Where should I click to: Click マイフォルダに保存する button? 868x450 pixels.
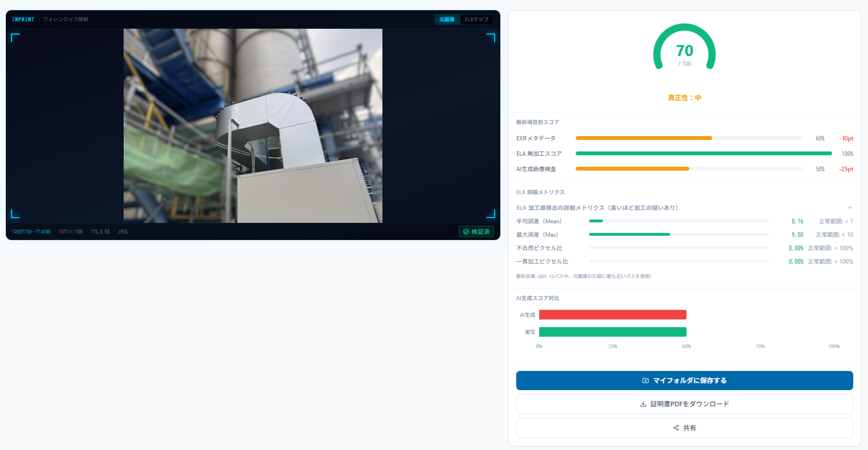click(x=684, y=381)
